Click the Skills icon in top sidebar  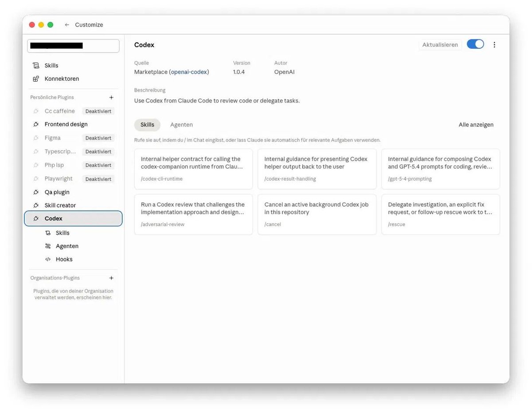click(36, 66)
